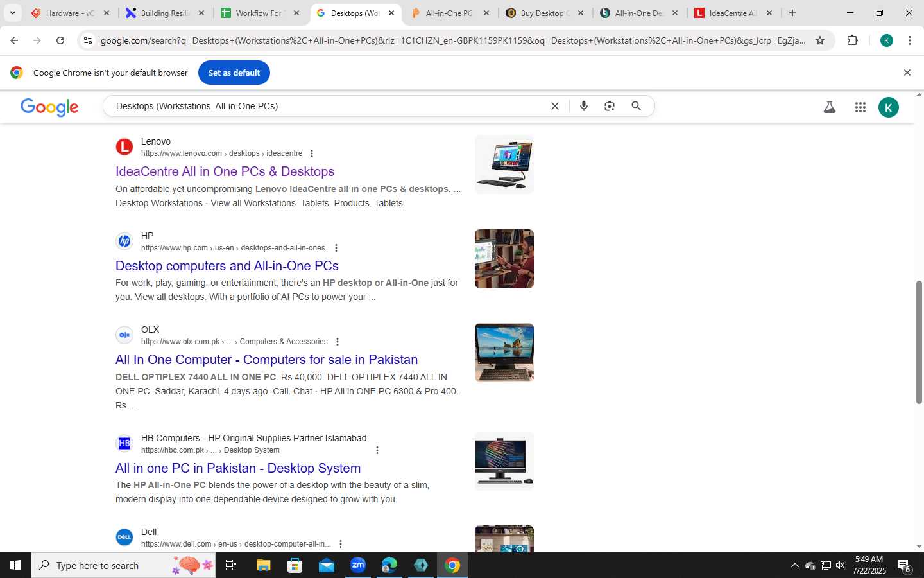The height and width of the screenshot is (578, 924).
Task: Search by image with Lens icon
Action: [x=610, y=106]
